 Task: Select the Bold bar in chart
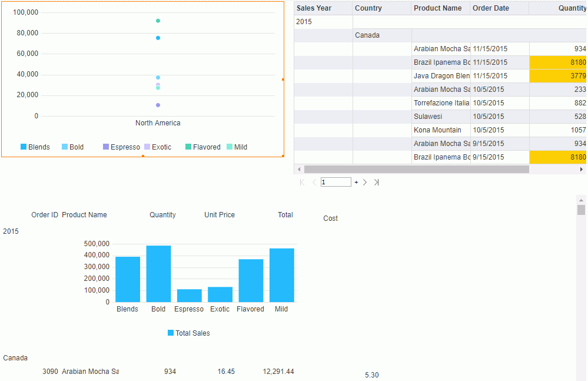[x=158, y=274]
